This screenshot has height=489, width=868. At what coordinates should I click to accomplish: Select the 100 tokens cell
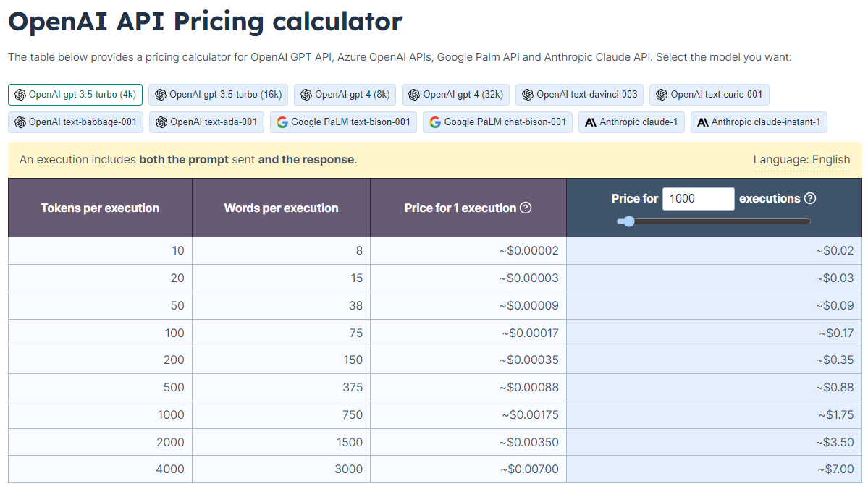click(x=100, y=333)
